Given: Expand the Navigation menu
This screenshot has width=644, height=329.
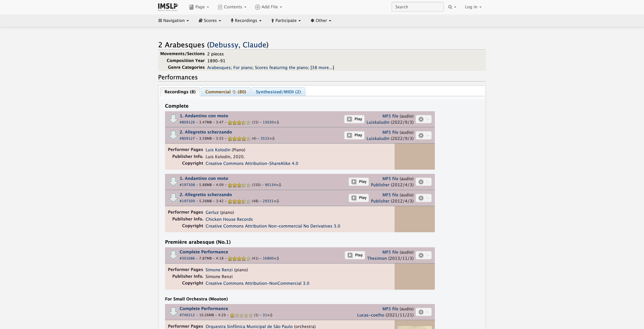Looking at the screenshot, I should (x=174, y=21).
